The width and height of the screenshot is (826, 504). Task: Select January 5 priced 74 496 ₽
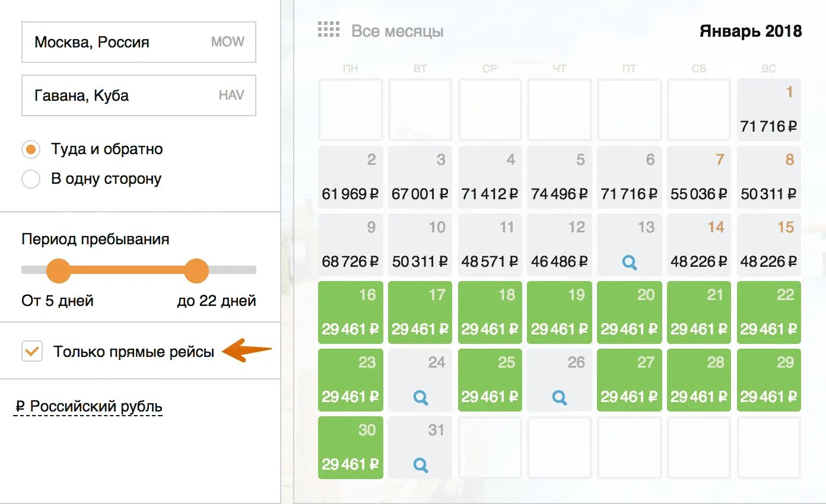560,177
